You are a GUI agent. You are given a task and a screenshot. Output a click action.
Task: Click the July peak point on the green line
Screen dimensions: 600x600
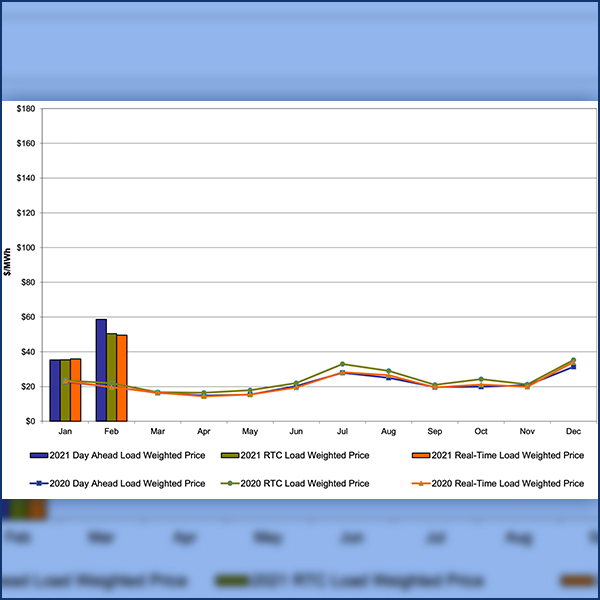342,364
